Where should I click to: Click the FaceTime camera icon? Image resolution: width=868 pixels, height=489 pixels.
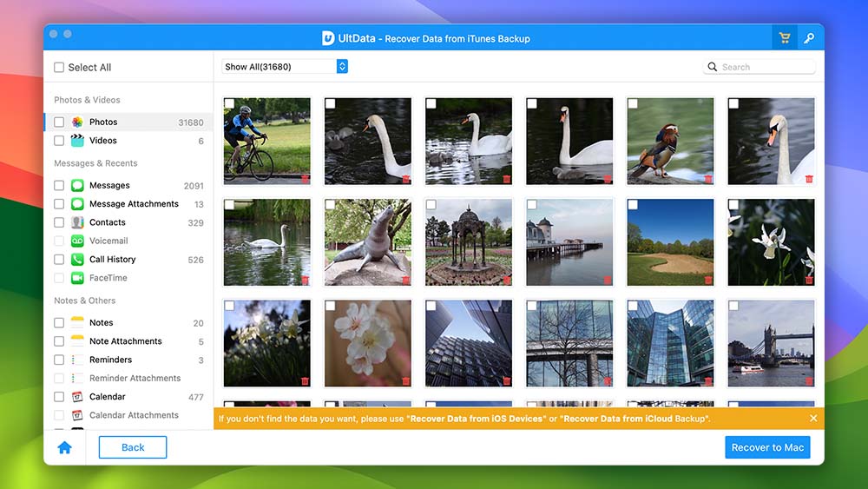point(77,278)
